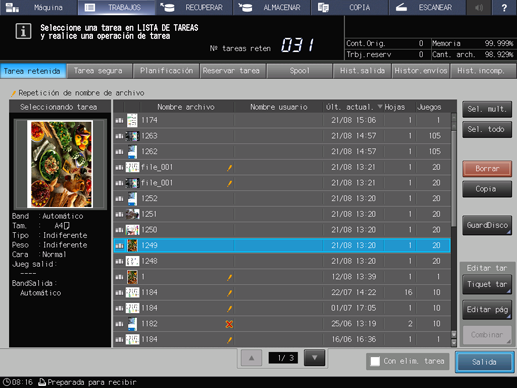Screen dimensions: 517x388
Task: Click the pencil mark on job 1 row
Action: click(x=229, y=277)
